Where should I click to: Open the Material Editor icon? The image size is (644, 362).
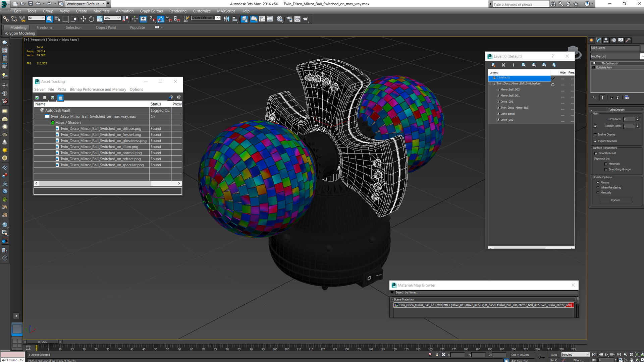tap(280, 19)
